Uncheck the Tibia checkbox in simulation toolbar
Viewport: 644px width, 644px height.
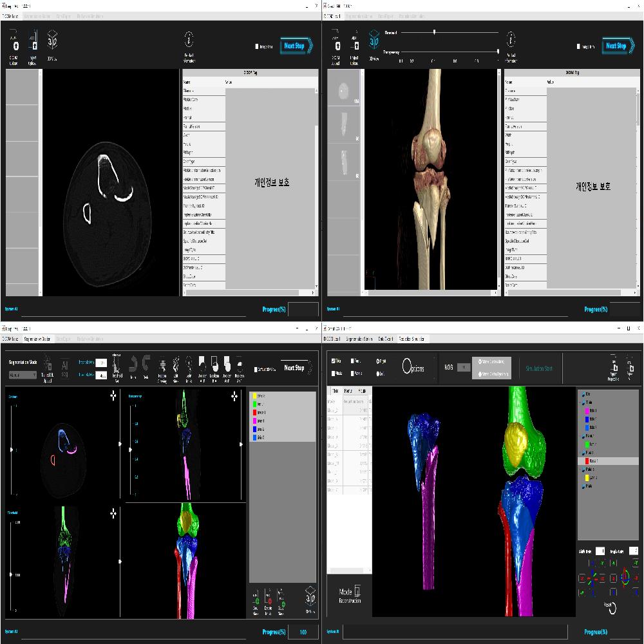coord(333,361)
